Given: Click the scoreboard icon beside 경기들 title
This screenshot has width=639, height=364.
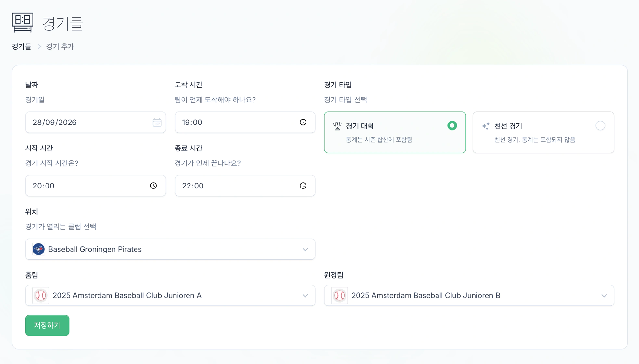Looking at the screenshot, I should [22, 23].
